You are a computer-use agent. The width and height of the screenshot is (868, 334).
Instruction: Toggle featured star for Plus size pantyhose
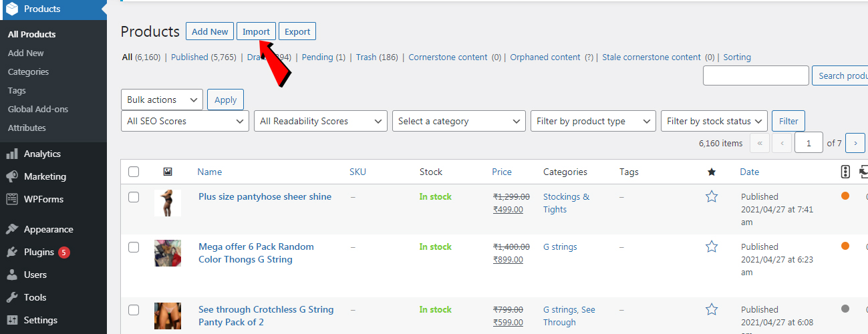tap(712, 196)
